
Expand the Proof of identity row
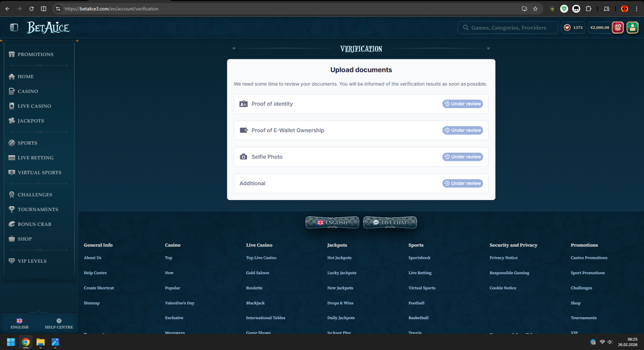pos(361,104)
